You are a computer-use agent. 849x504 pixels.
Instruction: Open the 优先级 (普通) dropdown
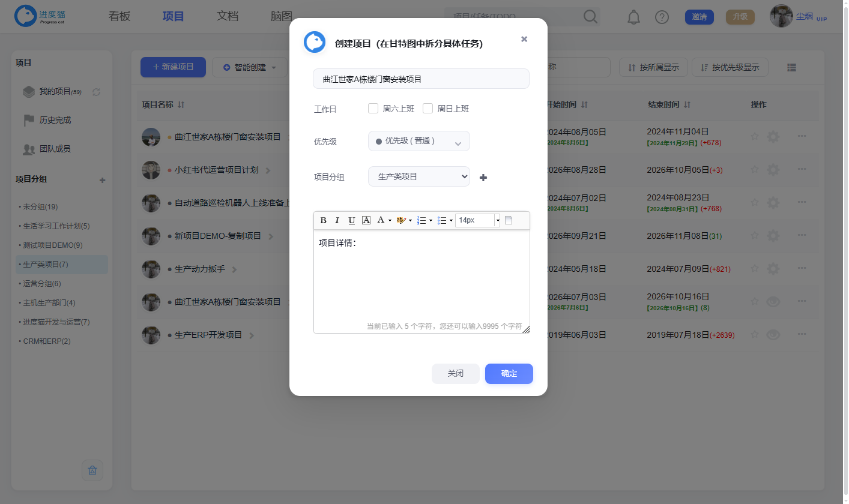(419, 141)
